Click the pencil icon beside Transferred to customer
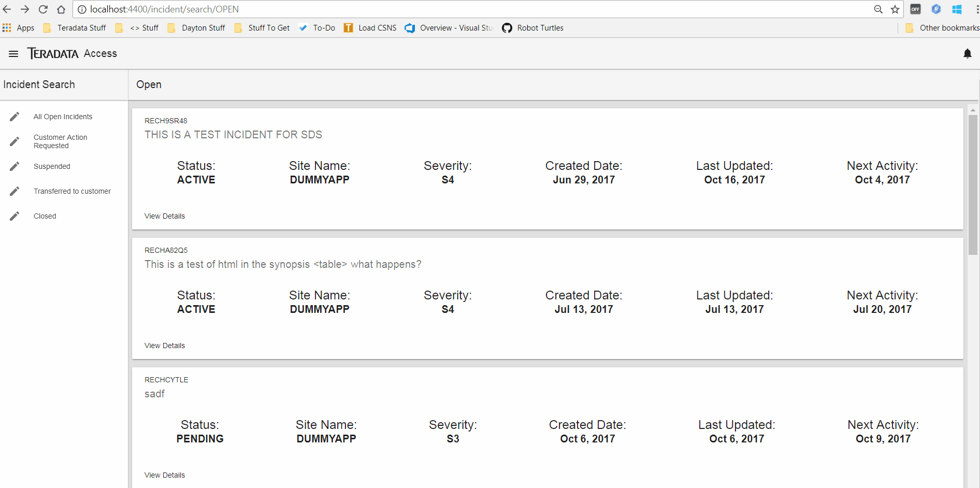This screenshot has width=980, height=488. (15, 191)
